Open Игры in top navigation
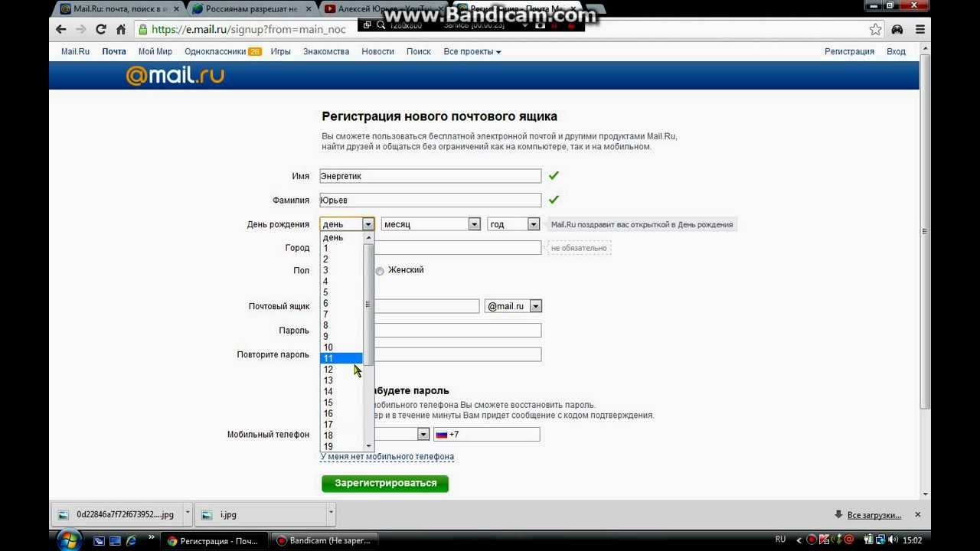 point(280,51)
